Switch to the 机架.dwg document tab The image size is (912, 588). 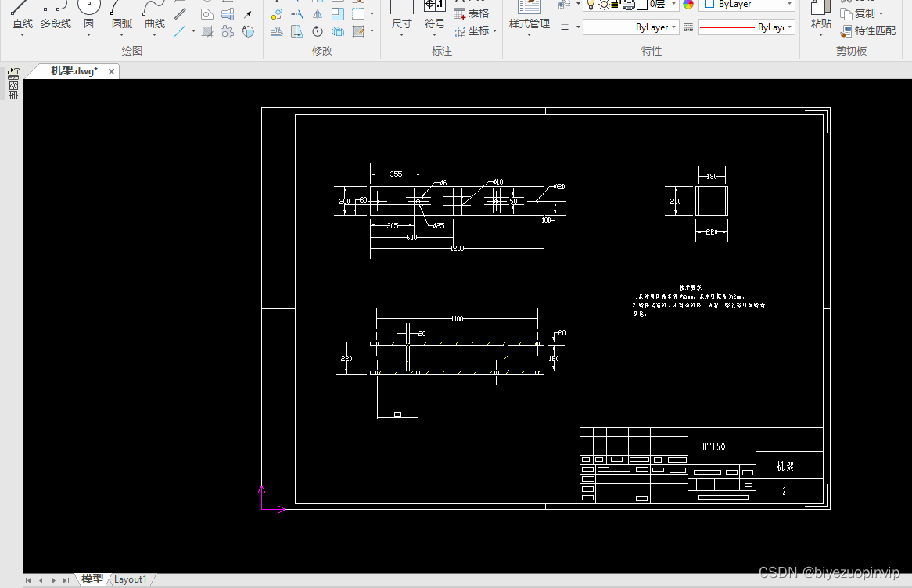[74, 71]
